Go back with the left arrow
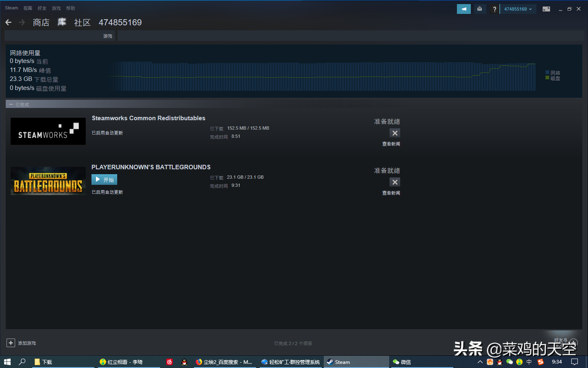 (9, 22)
